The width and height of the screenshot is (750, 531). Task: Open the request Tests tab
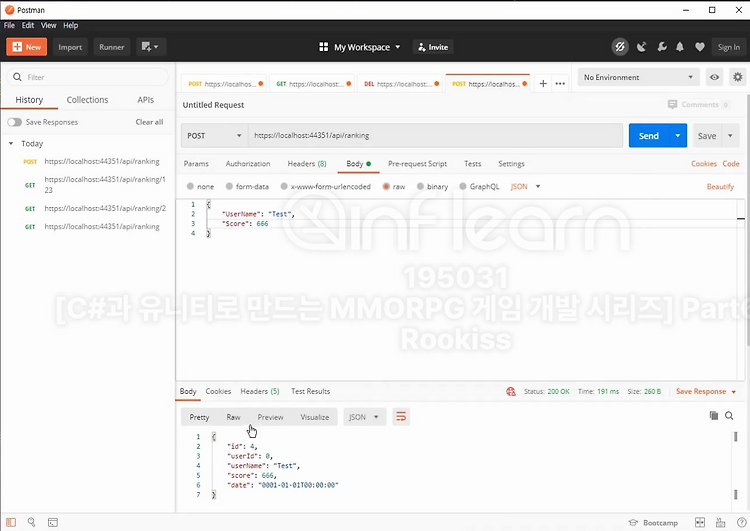[x=473, y=164]
